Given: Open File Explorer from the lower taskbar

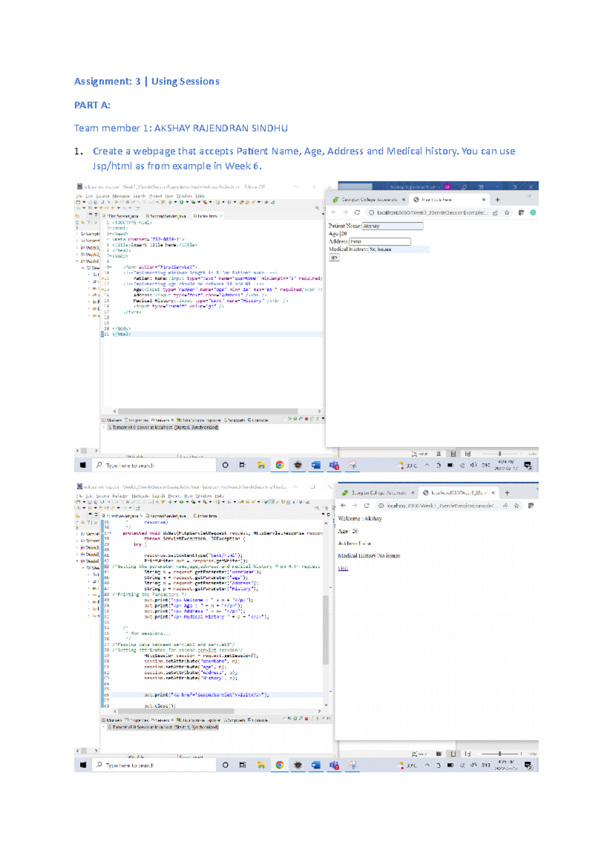Looking at the screenshot, I should coord(261,765).
